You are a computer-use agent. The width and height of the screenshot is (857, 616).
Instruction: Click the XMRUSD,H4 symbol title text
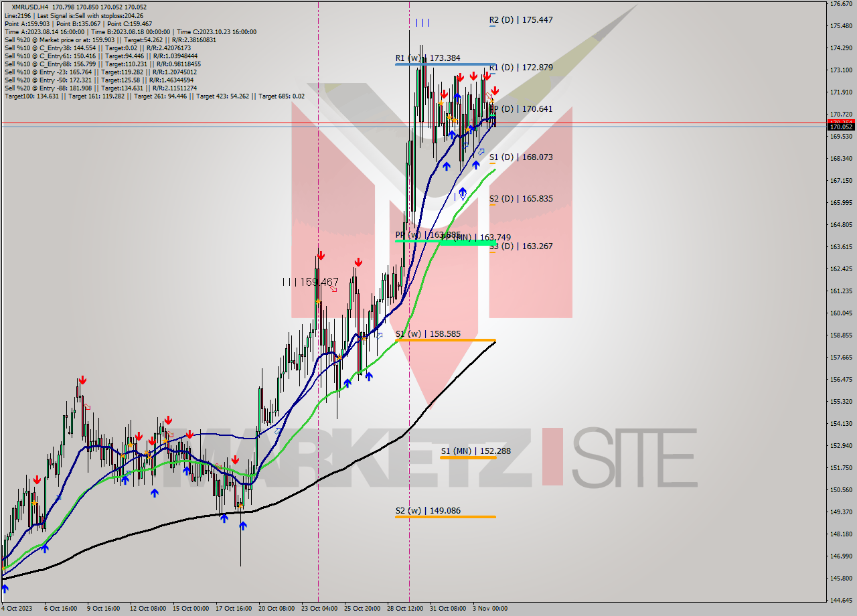(30, 7)
